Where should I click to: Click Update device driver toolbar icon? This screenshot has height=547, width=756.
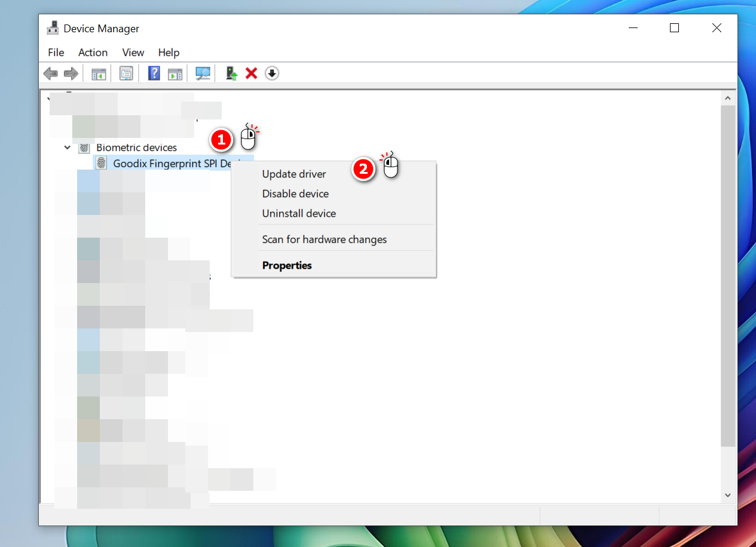tap(231, 73)
